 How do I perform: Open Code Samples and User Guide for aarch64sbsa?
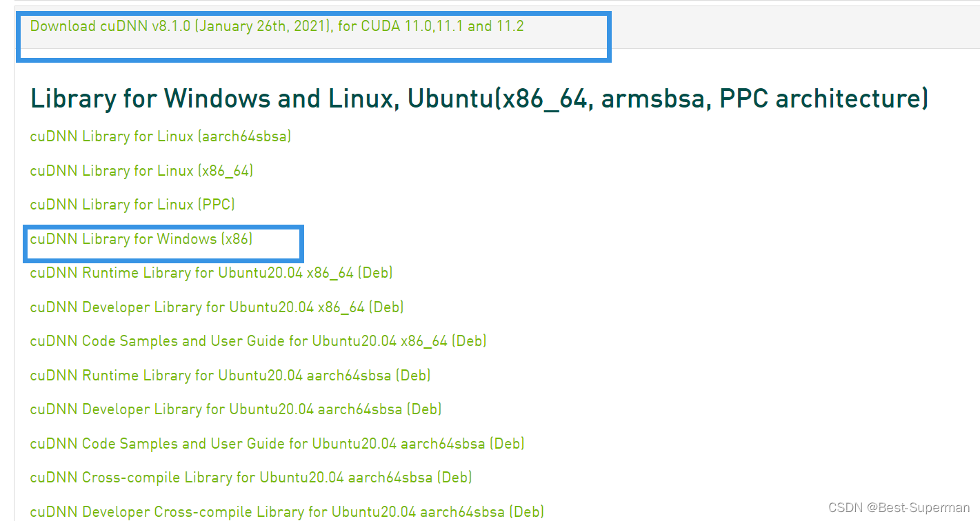277,444
